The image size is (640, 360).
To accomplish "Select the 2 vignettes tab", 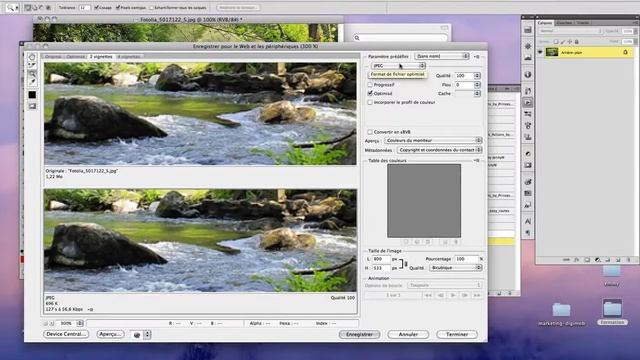I will click(x=101, y=56).
